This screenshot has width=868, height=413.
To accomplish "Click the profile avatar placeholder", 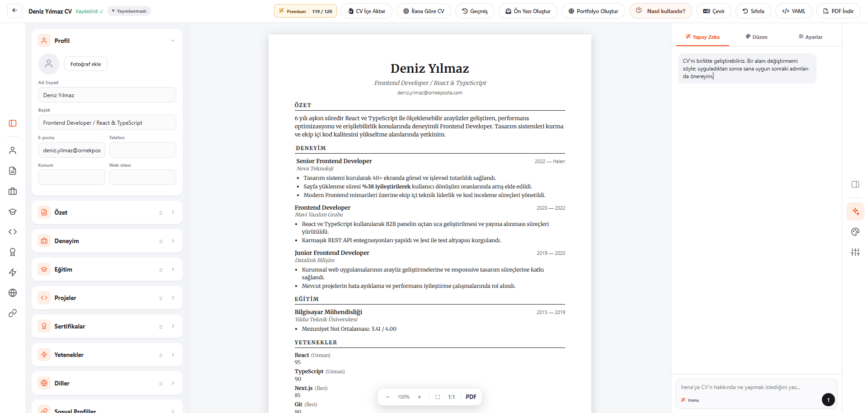I will point(49,64).
